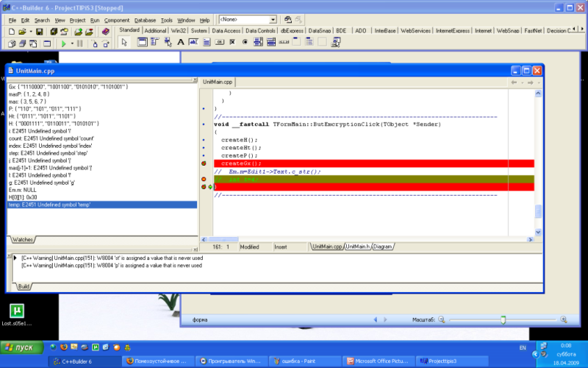Expand the Open file dropdown arrow

tap(32, 32)
